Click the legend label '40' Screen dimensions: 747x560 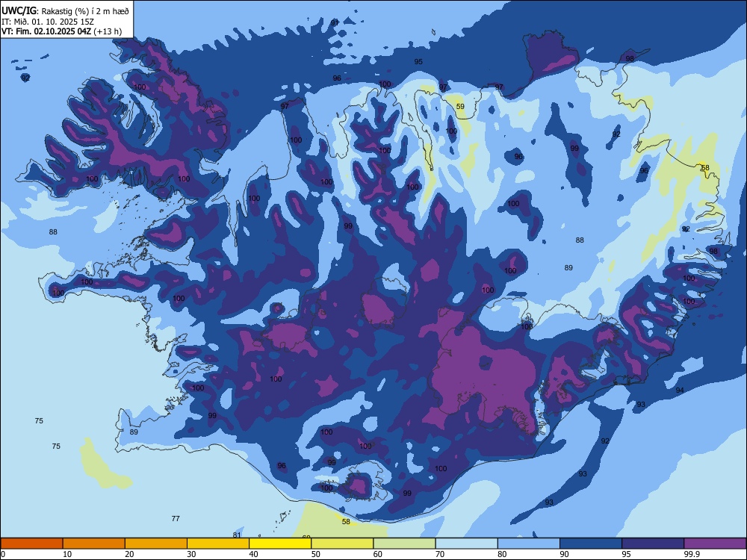point(254,554)
